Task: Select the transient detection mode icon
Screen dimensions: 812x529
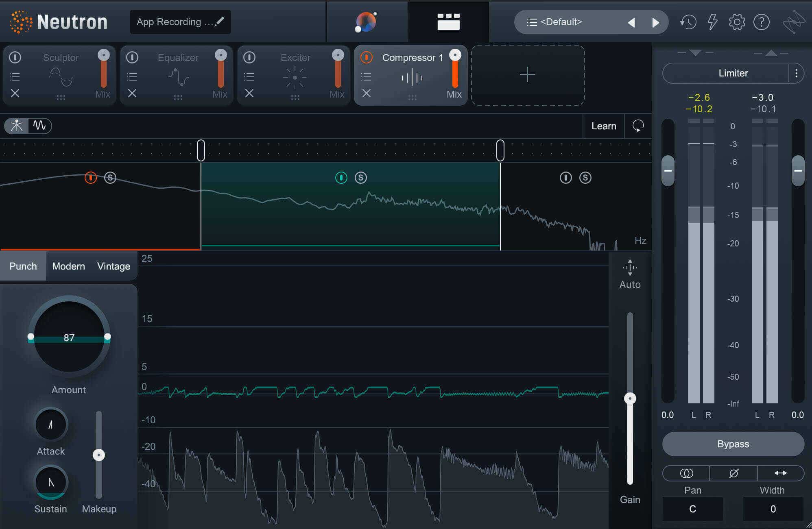Action: 17,126
